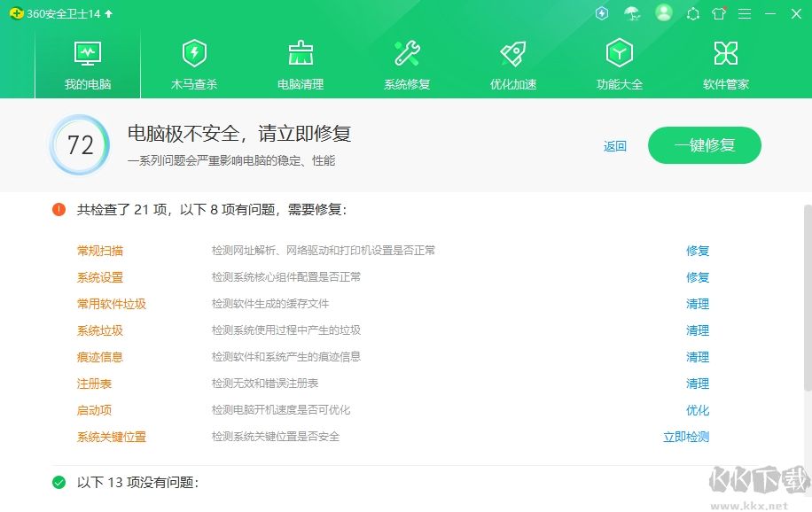This screenshot has width=812, height=512.
Task: Click 修复 for 系统设置
Action: click(x=697, y=277)
